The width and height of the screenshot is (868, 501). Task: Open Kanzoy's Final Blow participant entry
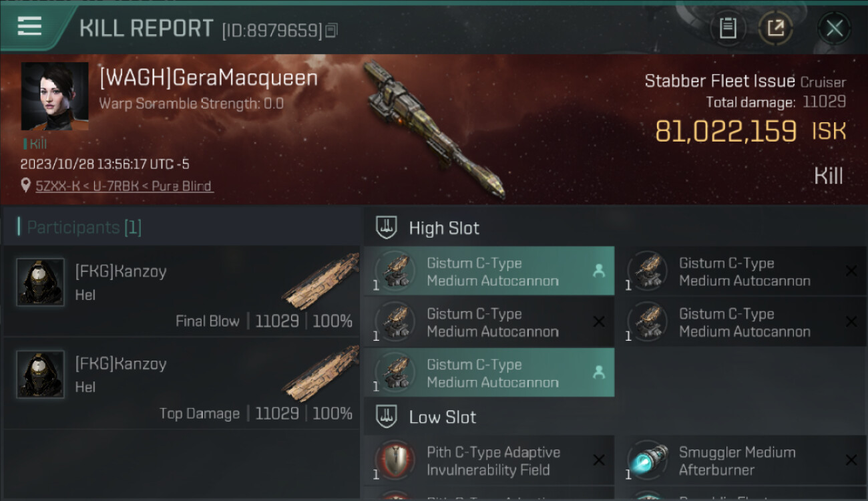182,291
